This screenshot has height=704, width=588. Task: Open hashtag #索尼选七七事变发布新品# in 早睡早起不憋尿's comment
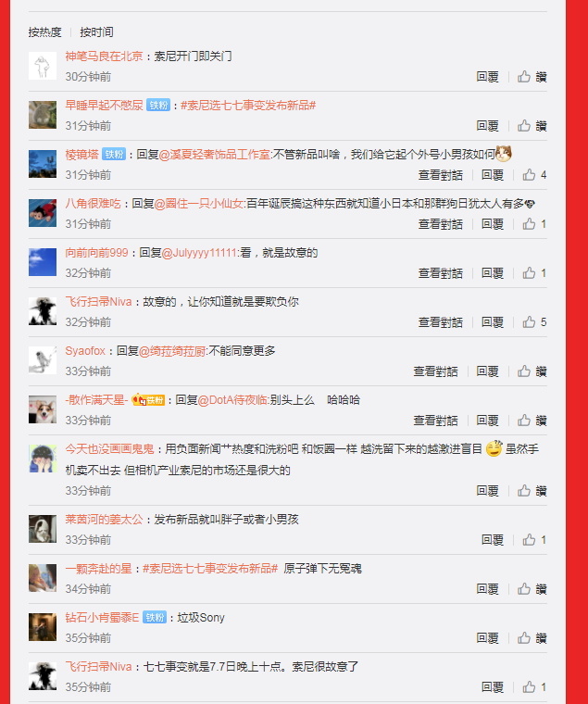(x=248, y=106)
